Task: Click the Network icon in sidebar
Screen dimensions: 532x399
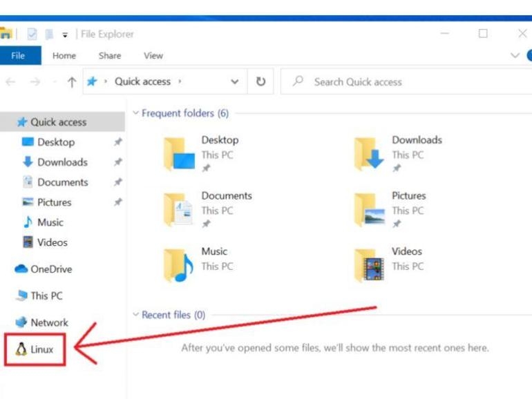Action: 21,322
